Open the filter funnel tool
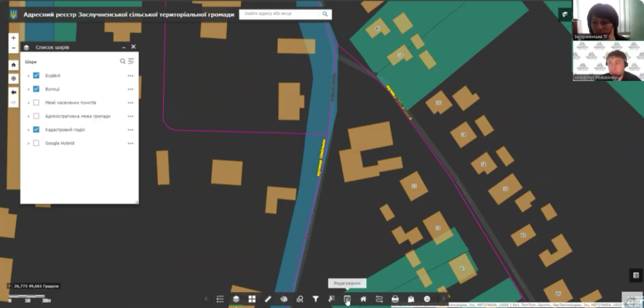Image resolution: width=644 pixels, height=308 pixels. point(316,299)
